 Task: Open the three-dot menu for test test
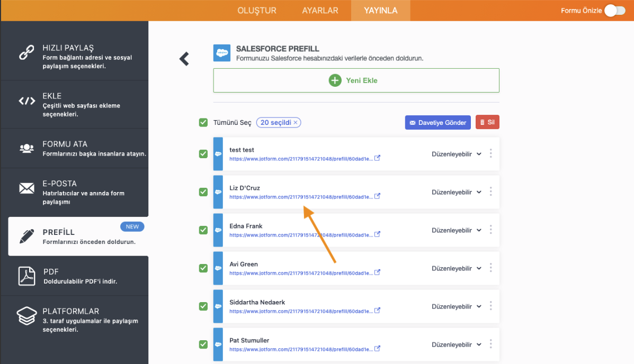pyautogui.click(x=491, y=153)
